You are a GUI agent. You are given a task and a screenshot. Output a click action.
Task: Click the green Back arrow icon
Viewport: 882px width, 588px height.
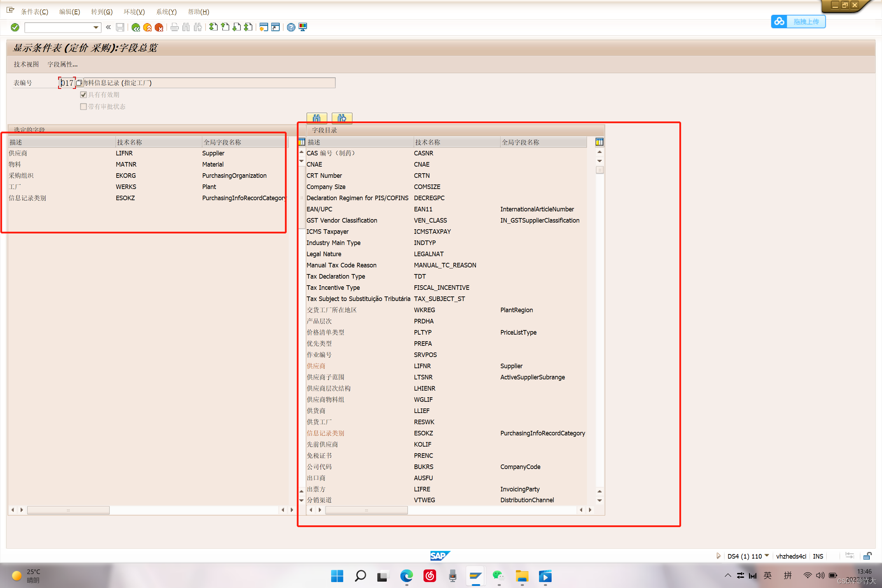[136, 27]
